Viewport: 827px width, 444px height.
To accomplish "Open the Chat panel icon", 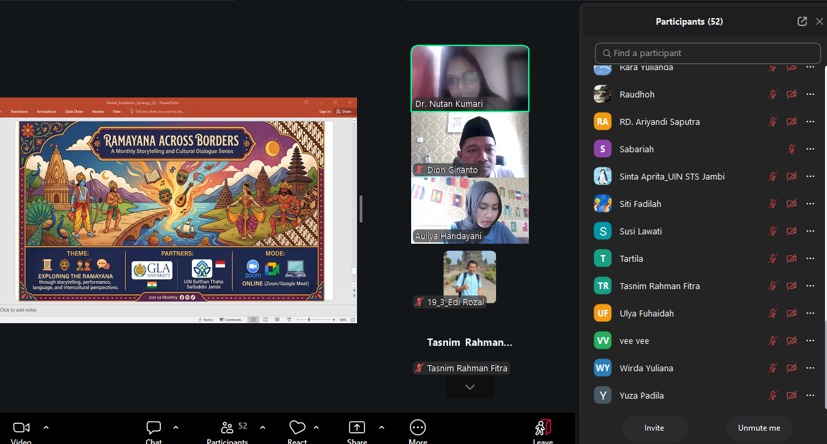I will pos(153,428).
